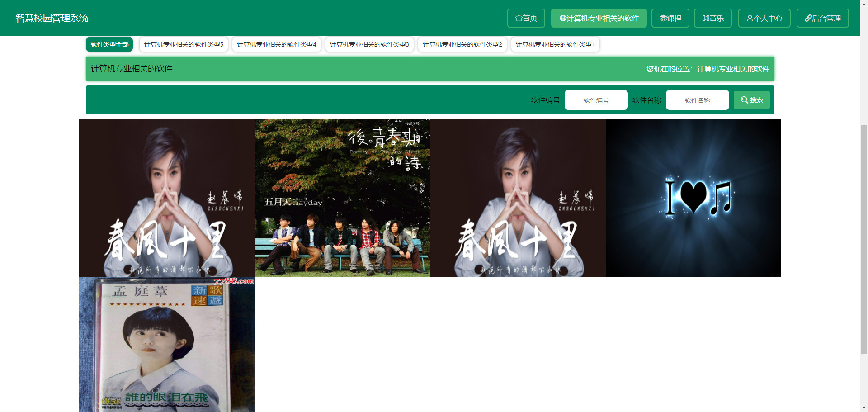Open the 首页 home nav button

[x=526, y=18]
